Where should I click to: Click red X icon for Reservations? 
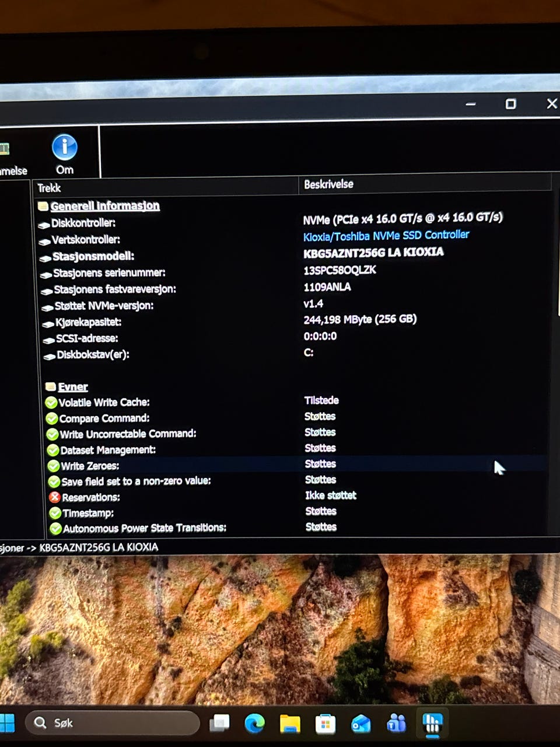[x=55, y=497]
